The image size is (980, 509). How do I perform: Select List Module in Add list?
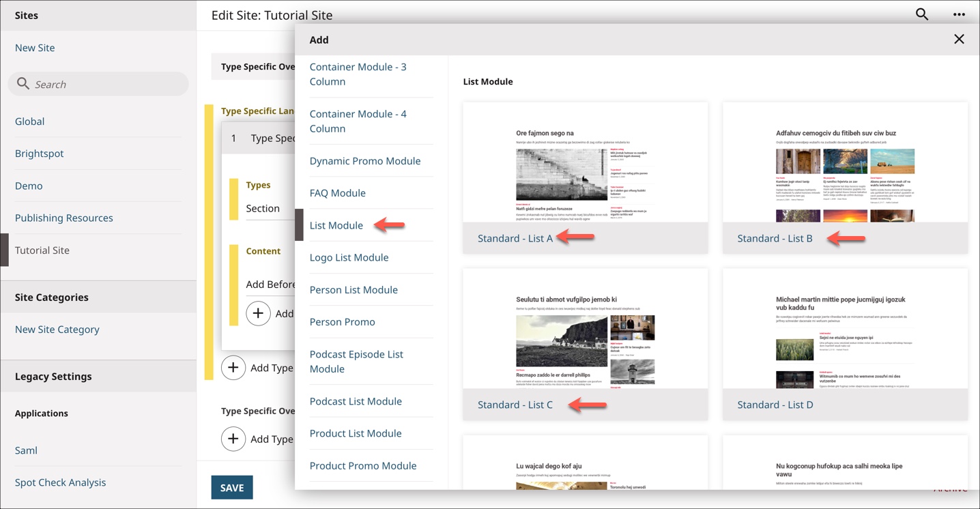(x=336, y=225)
